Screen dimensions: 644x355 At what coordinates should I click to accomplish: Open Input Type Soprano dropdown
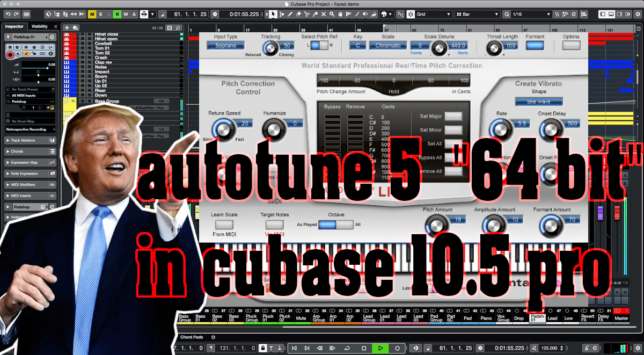pyautogui.click(x=225, y=46)
